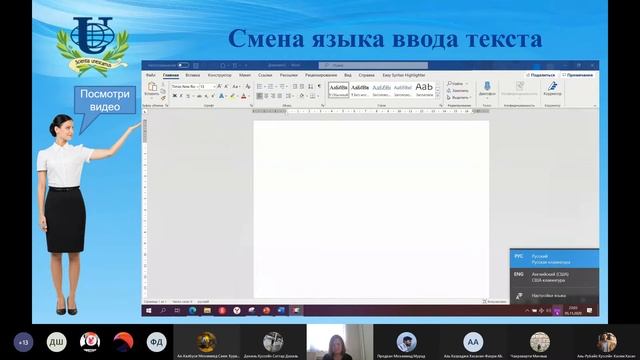
Task: Click the Paste (Вставить) clipboard icon
Action: click(x=152, y=87)
